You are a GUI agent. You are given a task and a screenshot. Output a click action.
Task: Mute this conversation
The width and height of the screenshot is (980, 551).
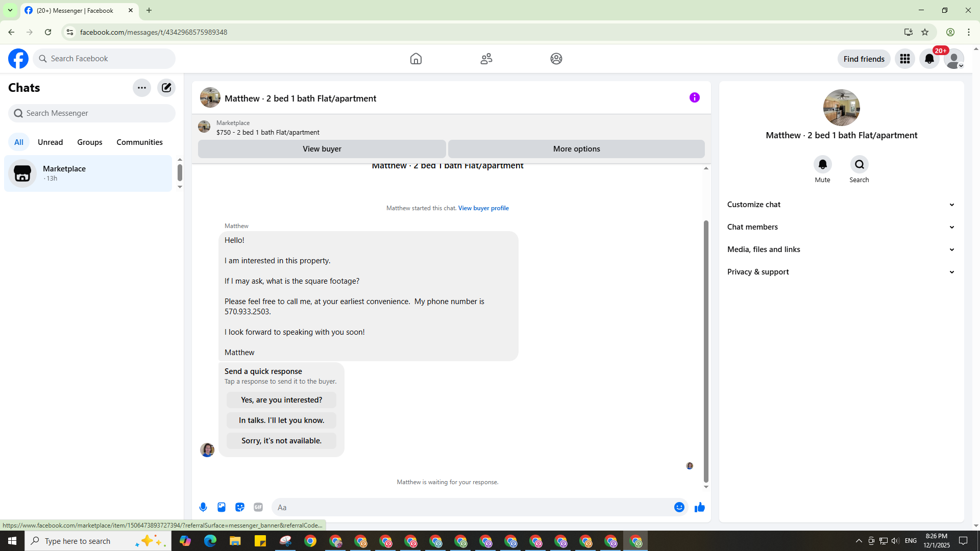click(x=823, y=164)
